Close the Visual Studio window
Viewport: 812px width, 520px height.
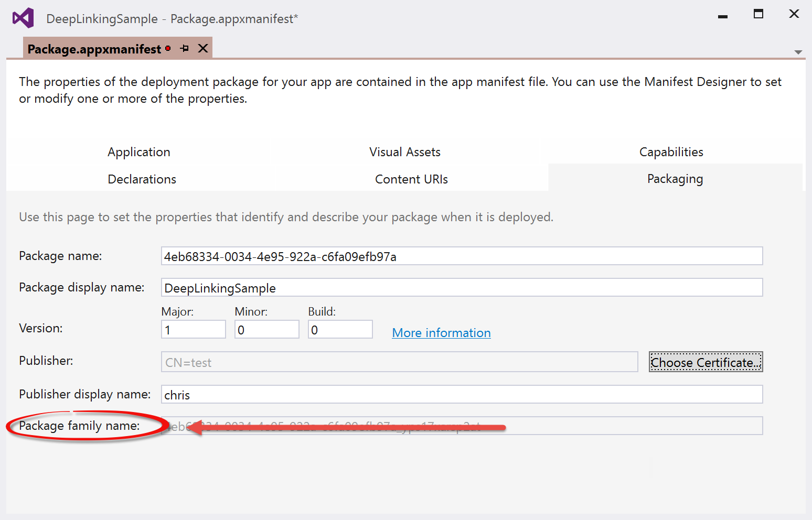(794, 14)
